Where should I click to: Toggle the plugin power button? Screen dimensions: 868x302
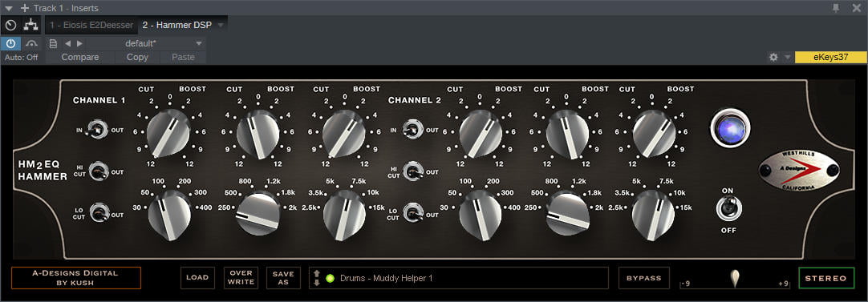pyautogui.click(x=10, y=44)
